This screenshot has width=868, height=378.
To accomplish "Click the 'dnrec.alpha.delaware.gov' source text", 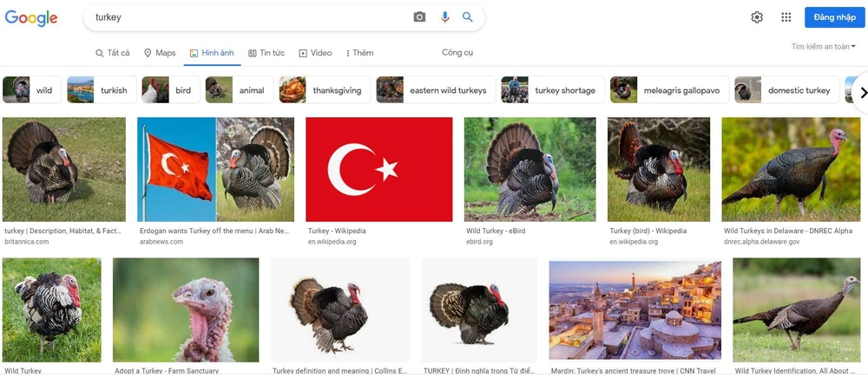I will tap(762, 242).
